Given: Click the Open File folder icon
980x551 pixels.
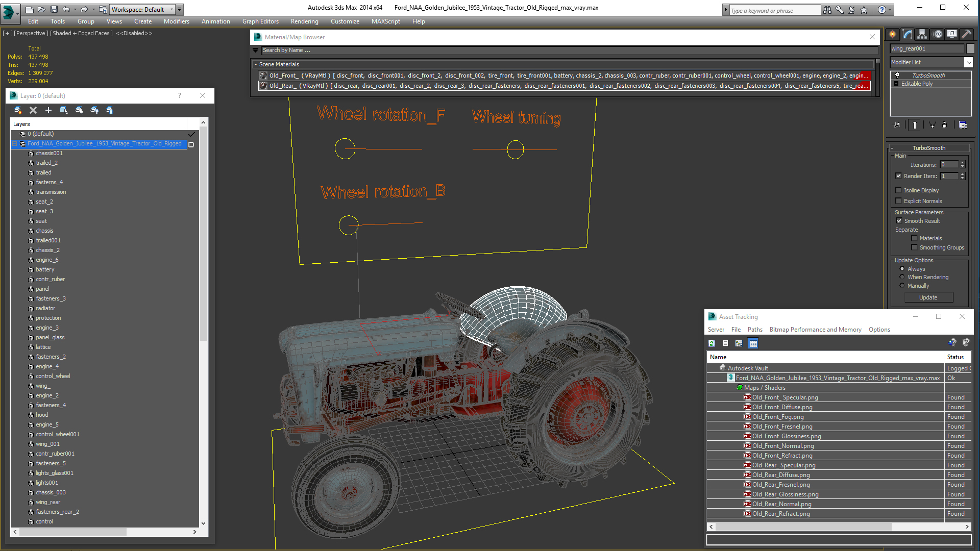Looking at the screenshot, I should [41, 9].
